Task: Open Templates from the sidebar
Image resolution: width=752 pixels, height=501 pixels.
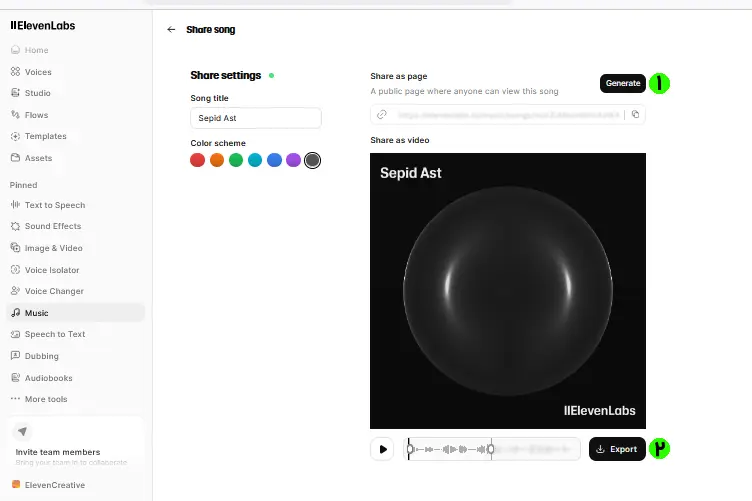Action: (x=46, y=136)
